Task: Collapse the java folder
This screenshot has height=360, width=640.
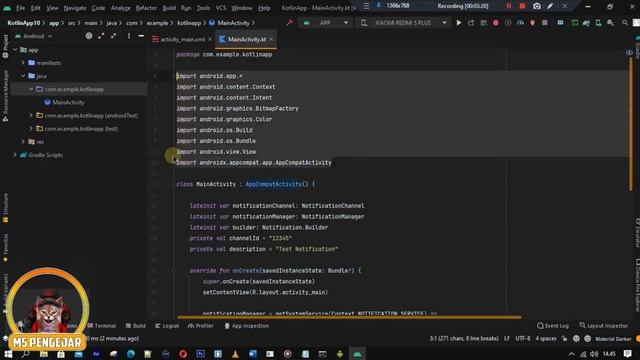Action: click(23, 76)
